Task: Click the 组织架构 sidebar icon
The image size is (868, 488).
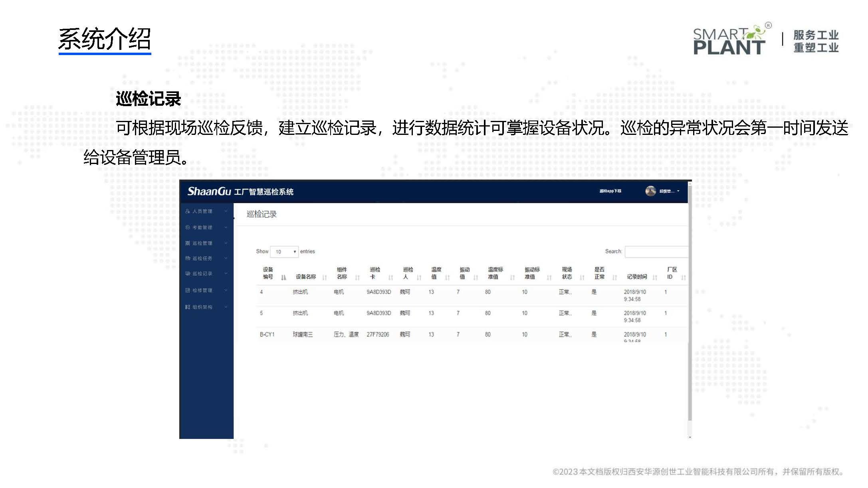Action: (x=188, y=307)
